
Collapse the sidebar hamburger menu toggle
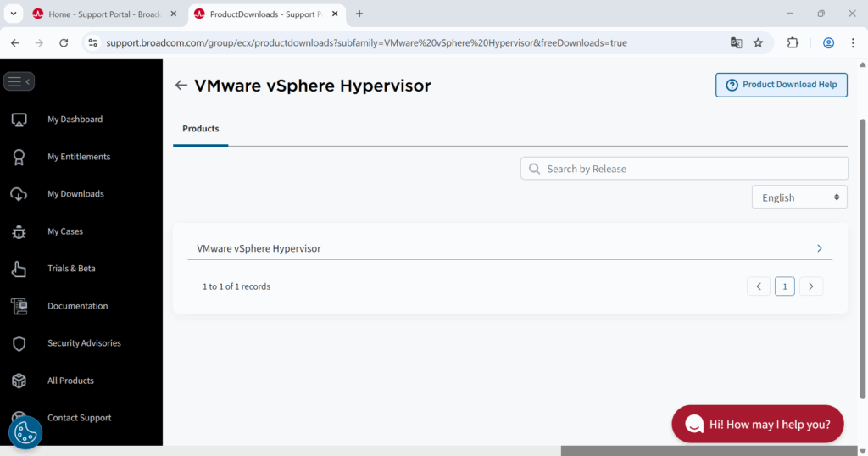pyautogui.click(x=19, y=81)
